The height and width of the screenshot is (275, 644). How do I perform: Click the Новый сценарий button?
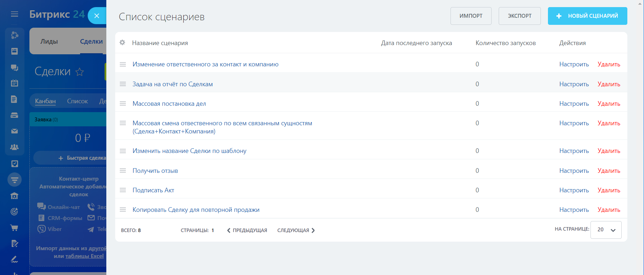pos(587,16)
